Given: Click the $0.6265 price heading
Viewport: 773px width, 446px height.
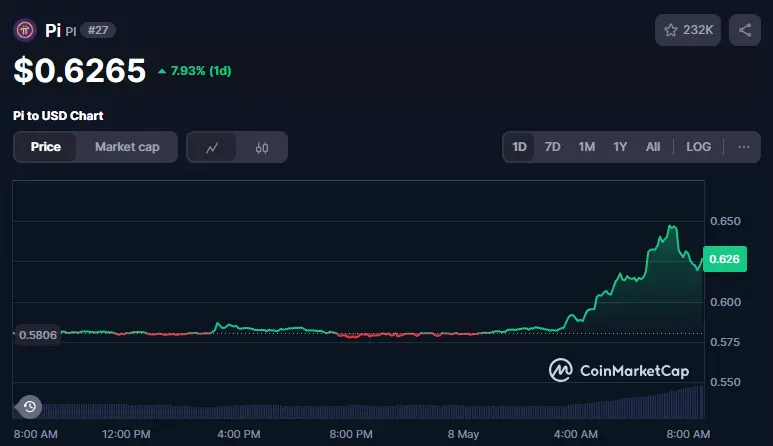Looking at the screenshot, I should (79, 70).
